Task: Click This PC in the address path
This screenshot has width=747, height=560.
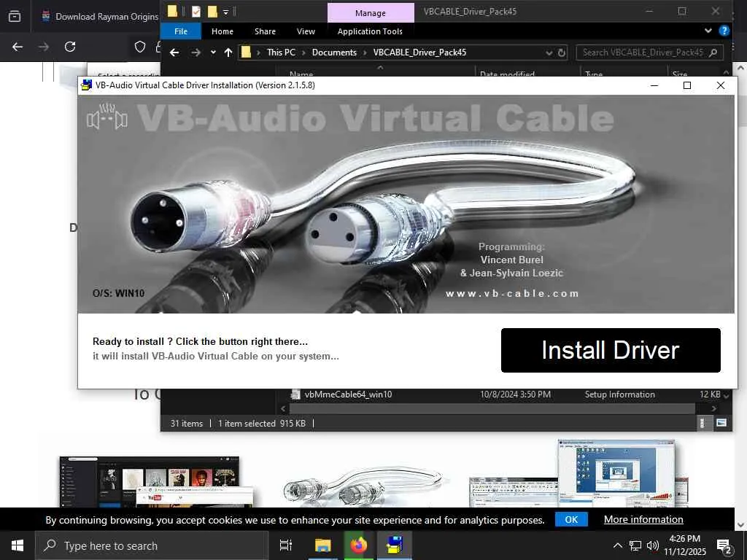Action: coord(281,52)
